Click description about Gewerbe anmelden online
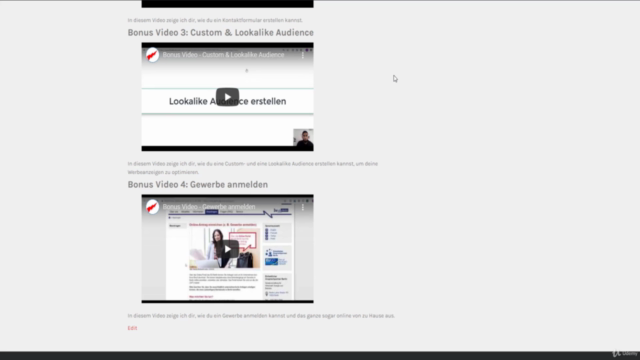The image size is (640, 360). pos(261,316)
